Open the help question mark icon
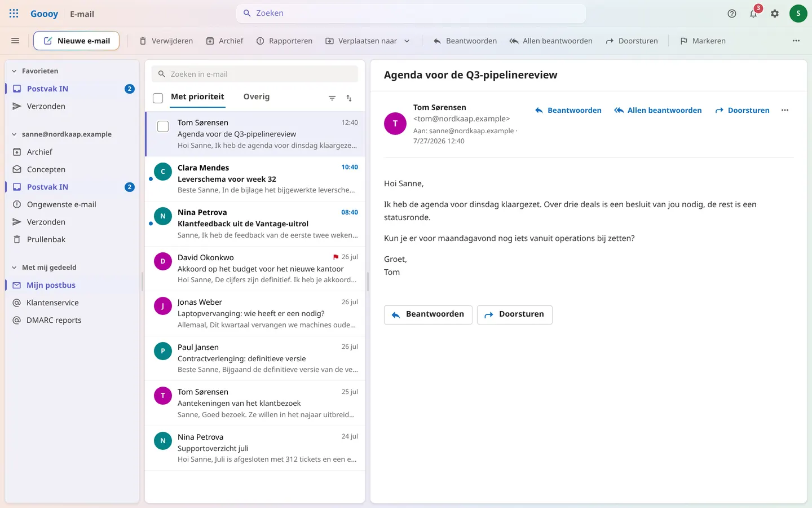 732,14
